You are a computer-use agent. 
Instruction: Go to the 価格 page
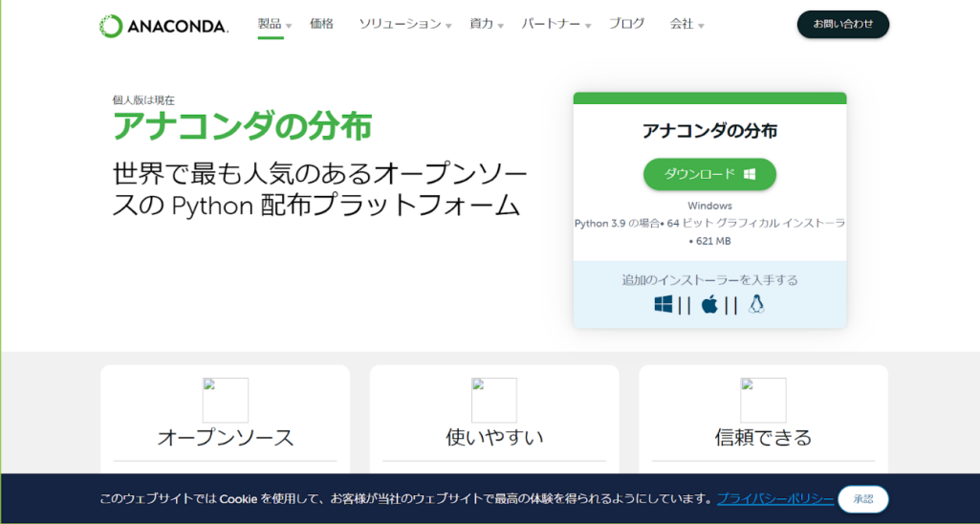pos(321,25)
